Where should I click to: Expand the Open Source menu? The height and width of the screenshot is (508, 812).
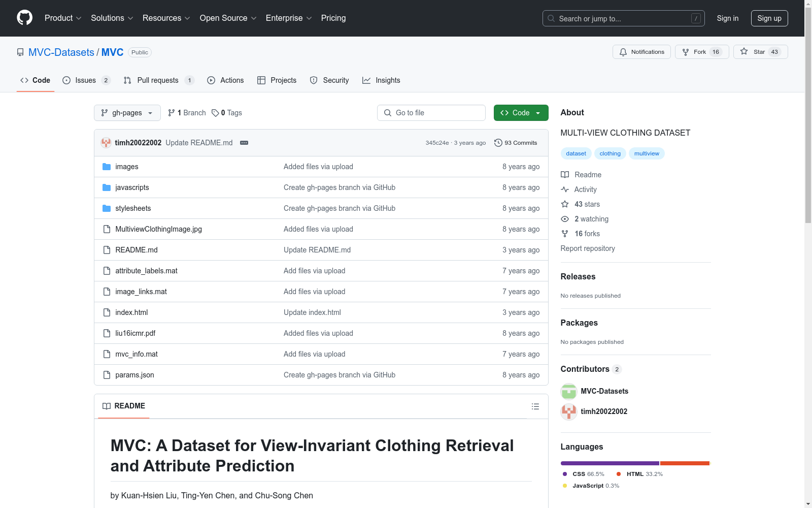point(228,18)
